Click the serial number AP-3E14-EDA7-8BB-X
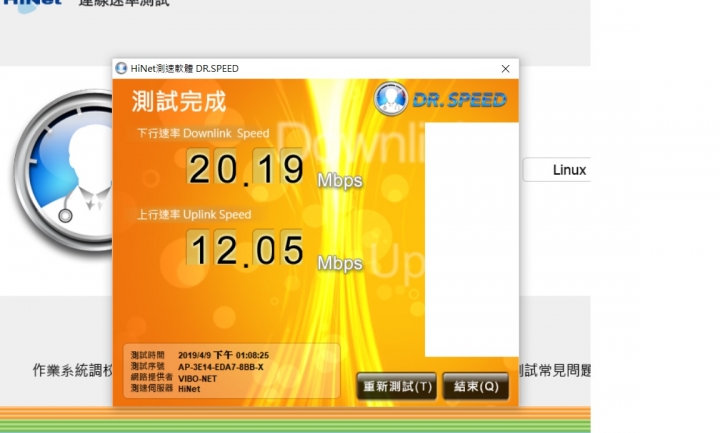 [x=221, y=367]
